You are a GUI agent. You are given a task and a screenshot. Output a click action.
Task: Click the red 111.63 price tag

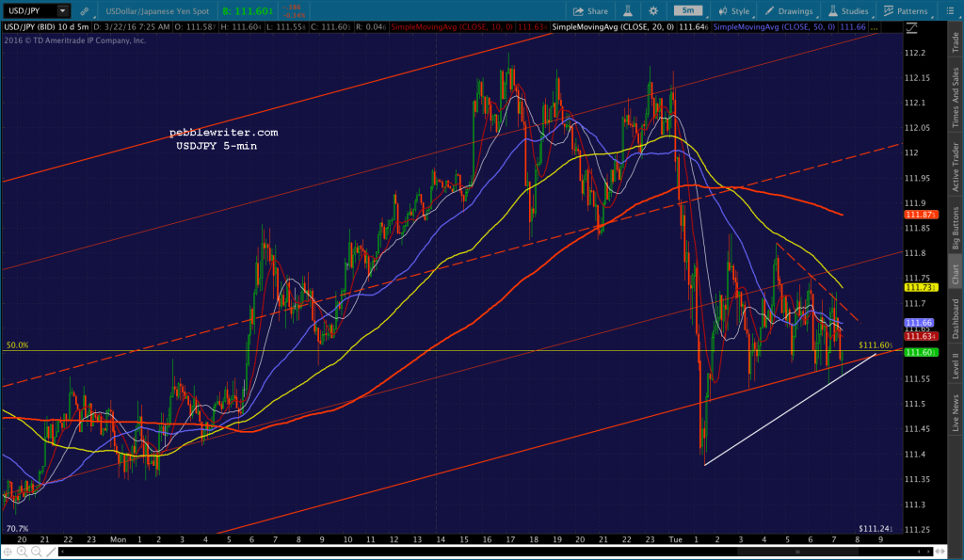(921, 336)
